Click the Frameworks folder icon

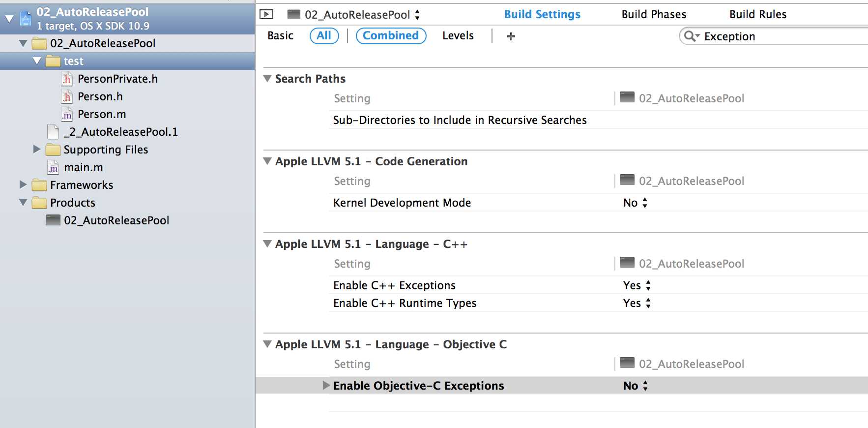point(39,185)
